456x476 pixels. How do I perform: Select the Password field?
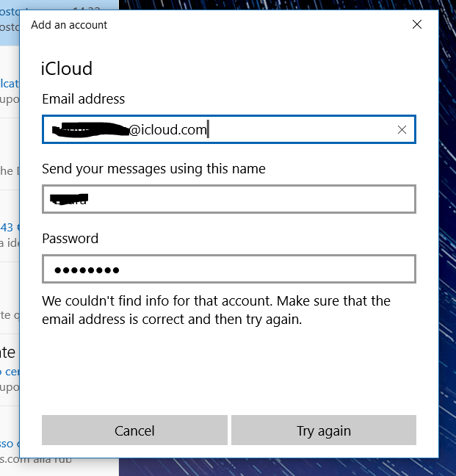(229, 269)
